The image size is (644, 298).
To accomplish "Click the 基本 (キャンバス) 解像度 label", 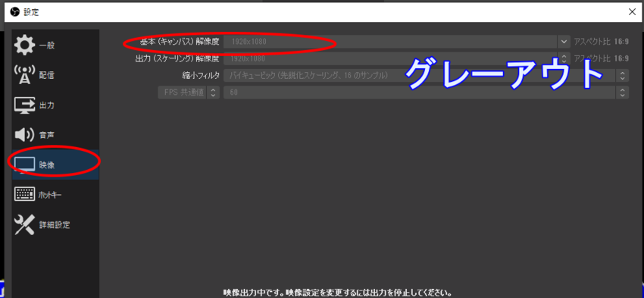I will tap(180, 42).
